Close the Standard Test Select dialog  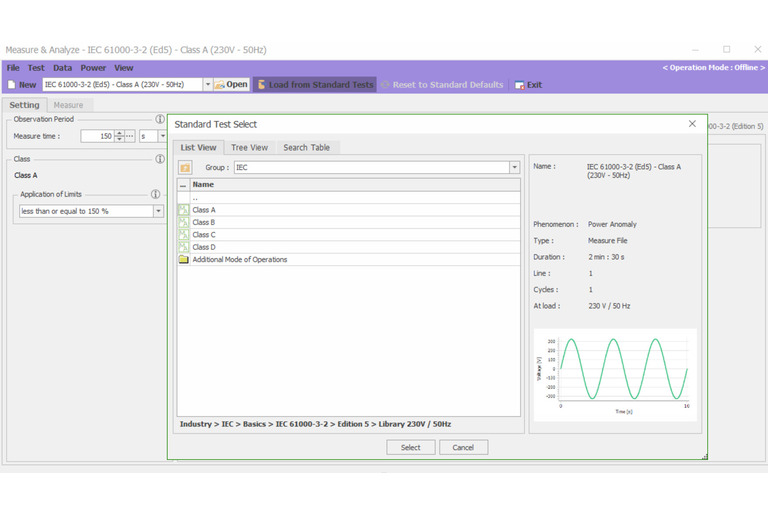[692, 123]
